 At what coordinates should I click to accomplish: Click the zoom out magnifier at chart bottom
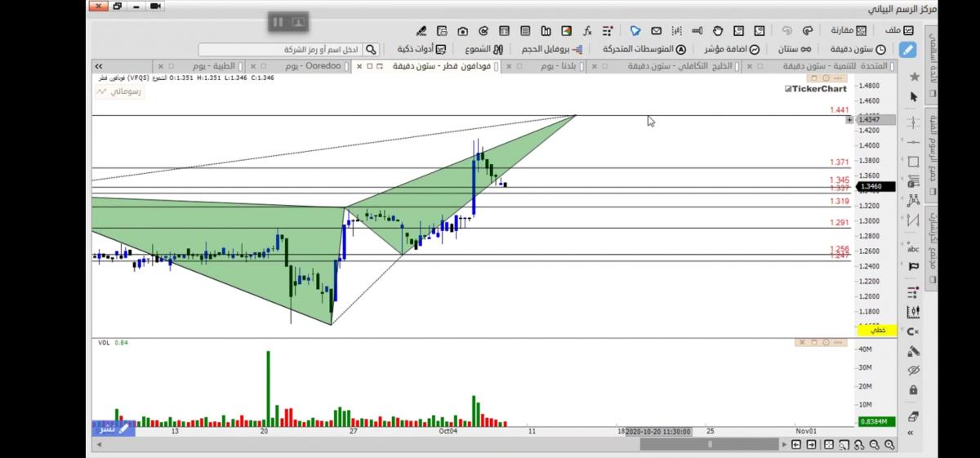point(875,445)
